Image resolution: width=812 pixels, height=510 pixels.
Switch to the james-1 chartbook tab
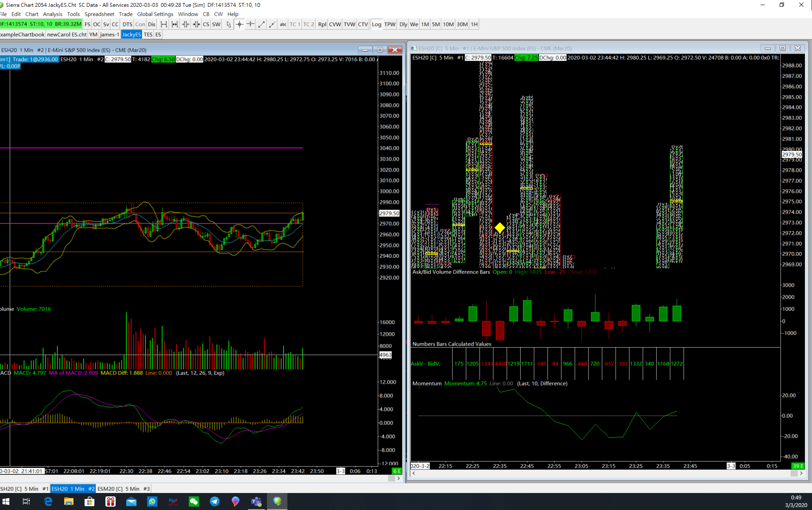coord(110,34)
